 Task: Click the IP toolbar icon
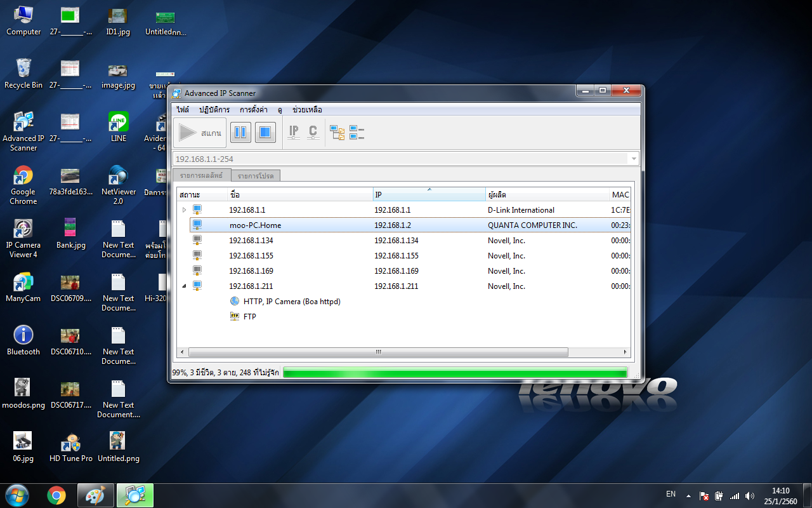pyautogui.click(x=294, y=133)
